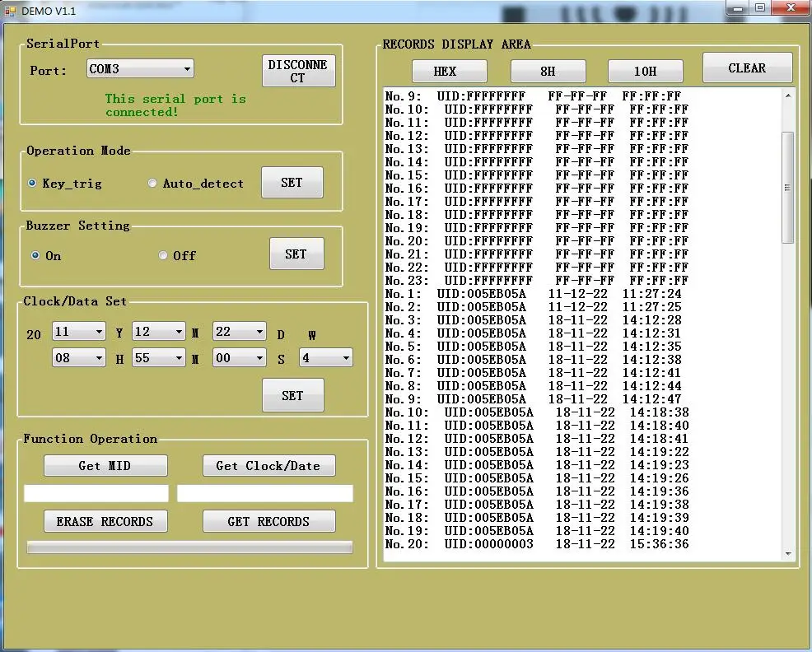Open the hour dropdown showing 08

pyautogui.click(x=79, y=358)
